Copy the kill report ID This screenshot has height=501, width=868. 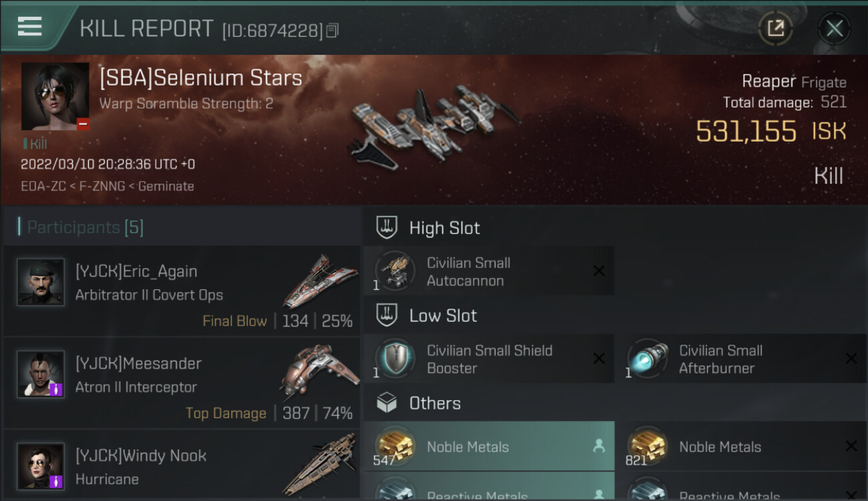(x=333, y=30)
